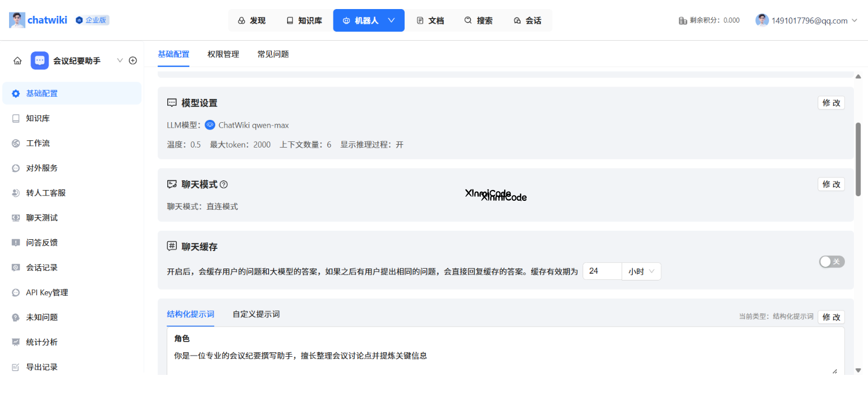868x393 pixels.
Task: Select the 导出记录 export icon
Action: [15, 366]
